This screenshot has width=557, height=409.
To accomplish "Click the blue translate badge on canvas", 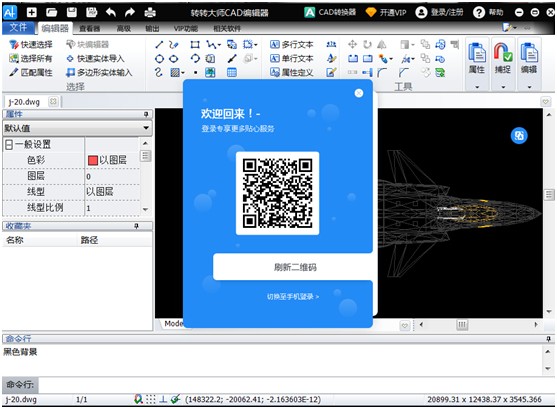I will click(519, 135).
